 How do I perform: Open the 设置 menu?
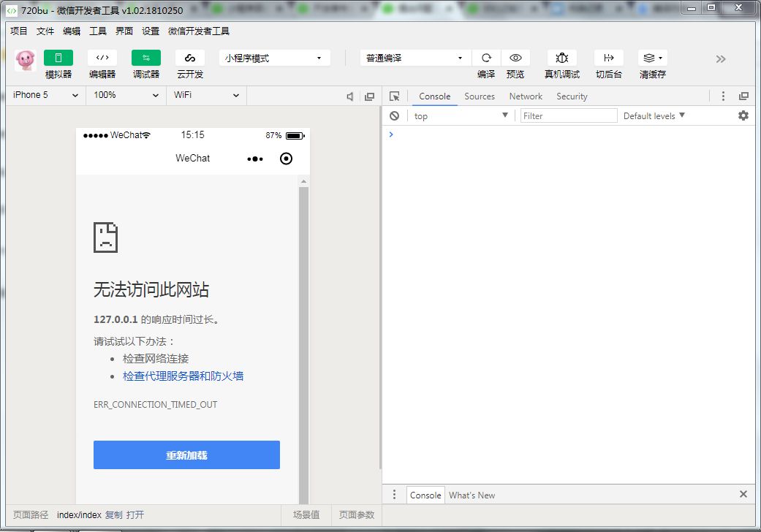151,31
